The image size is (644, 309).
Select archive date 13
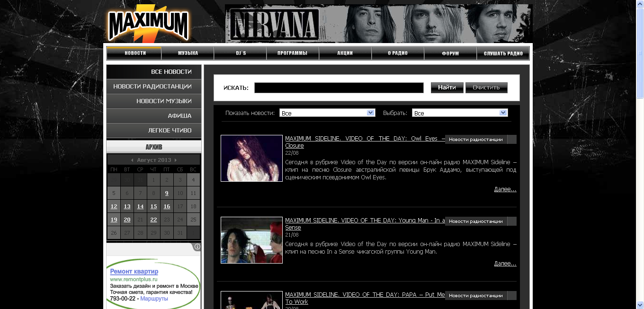[x=127, y=206]
